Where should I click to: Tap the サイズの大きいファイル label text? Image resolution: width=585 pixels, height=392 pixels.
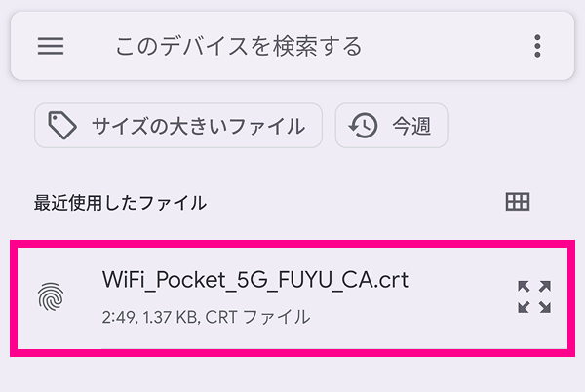198,126
